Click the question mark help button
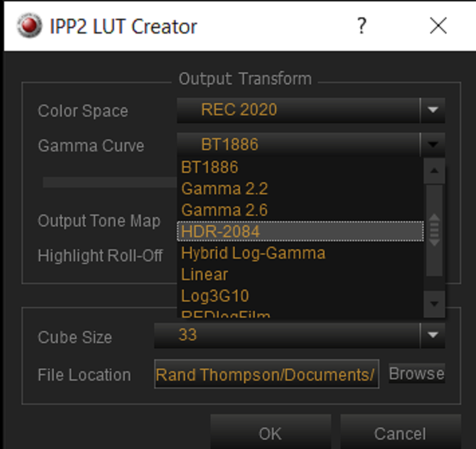 coord(361,25)
